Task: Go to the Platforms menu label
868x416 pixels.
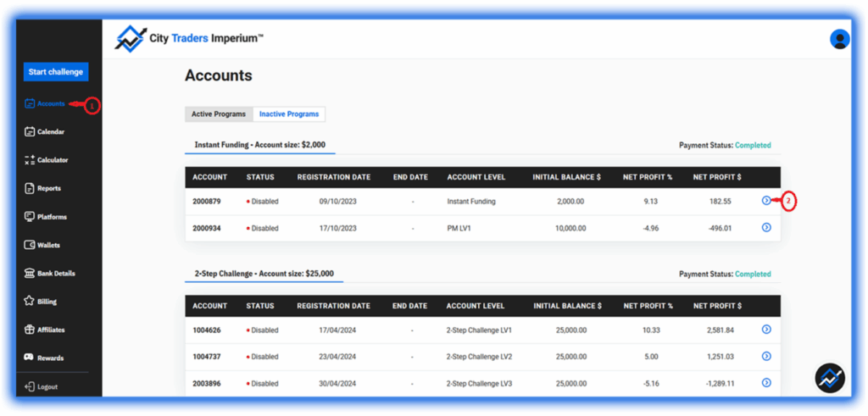Action: coord(52,217)
